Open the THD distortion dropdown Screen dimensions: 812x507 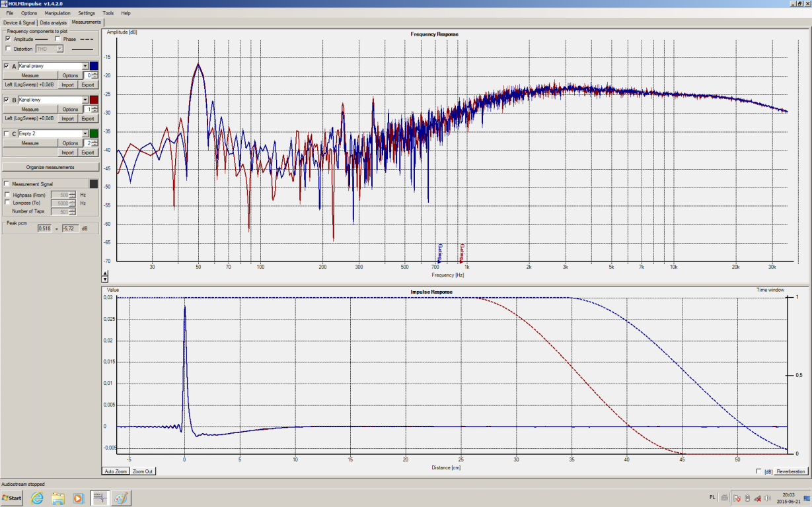[x=59, y=49]
